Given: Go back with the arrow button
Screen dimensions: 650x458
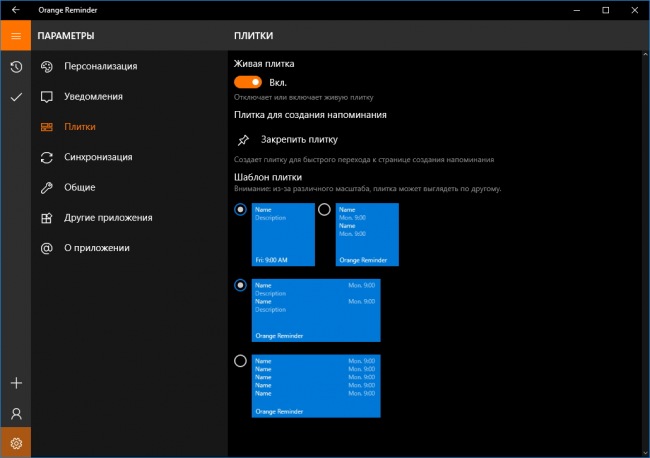Looking at the screenshot, I should pos(16,10).
